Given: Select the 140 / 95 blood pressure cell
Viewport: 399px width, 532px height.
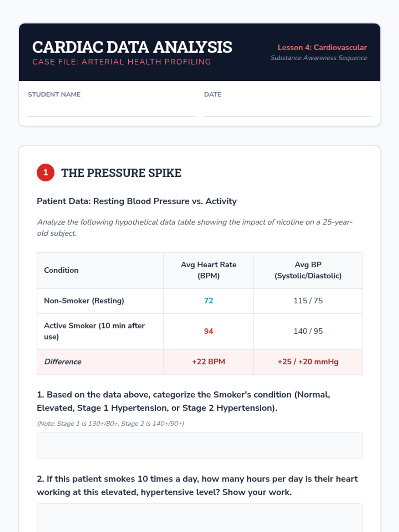Looking at the screenshot, I should tap(308, 331).
